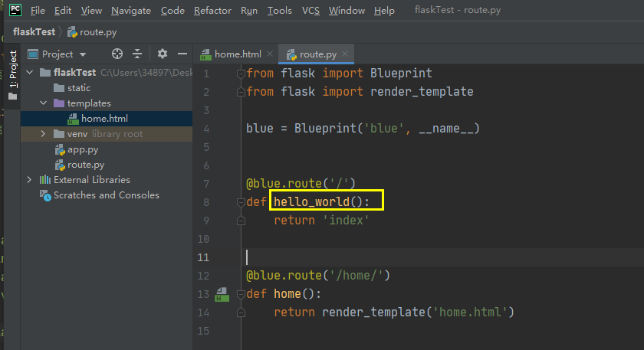Click the HTML template gutter icon on line 13
Screen dimensions: 644x350
(x=222, y=294)
